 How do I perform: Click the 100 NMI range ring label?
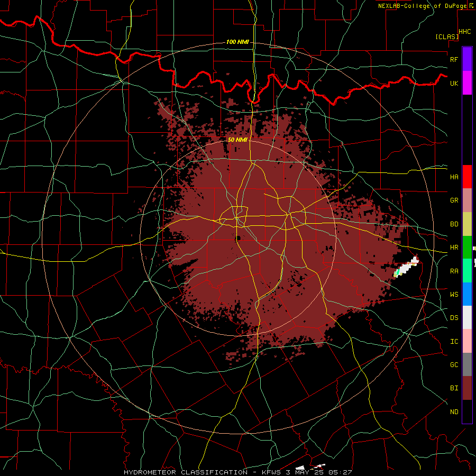[237, 42]
